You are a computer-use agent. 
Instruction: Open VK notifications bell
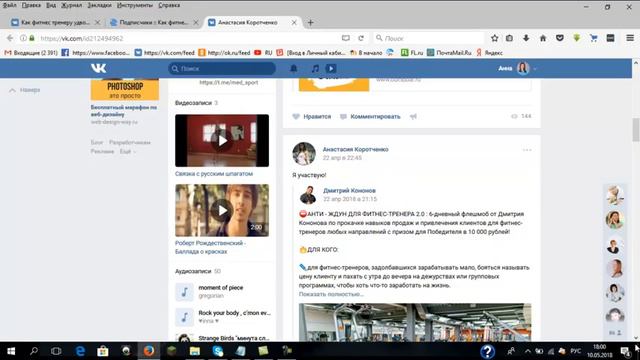point(293,69)
